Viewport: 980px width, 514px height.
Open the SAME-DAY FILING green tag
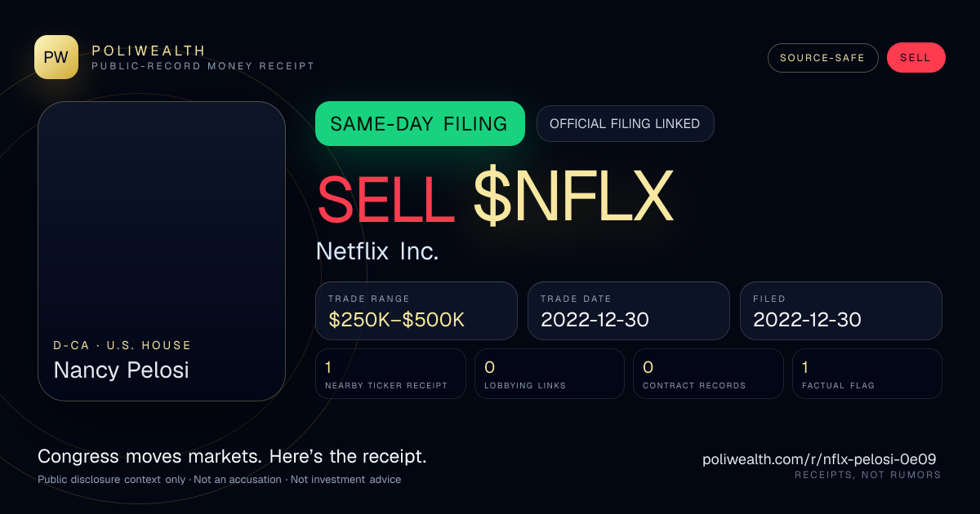click(420, 124)
